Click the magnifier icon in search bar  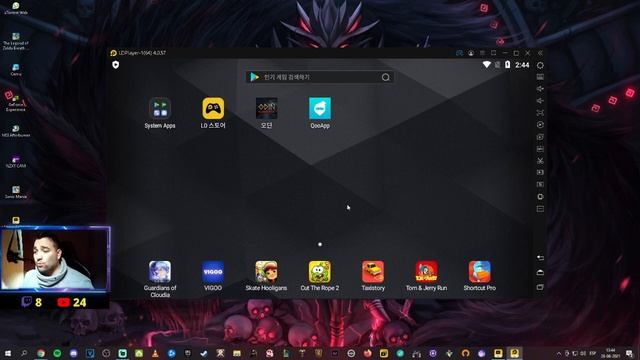pos(386,77)
